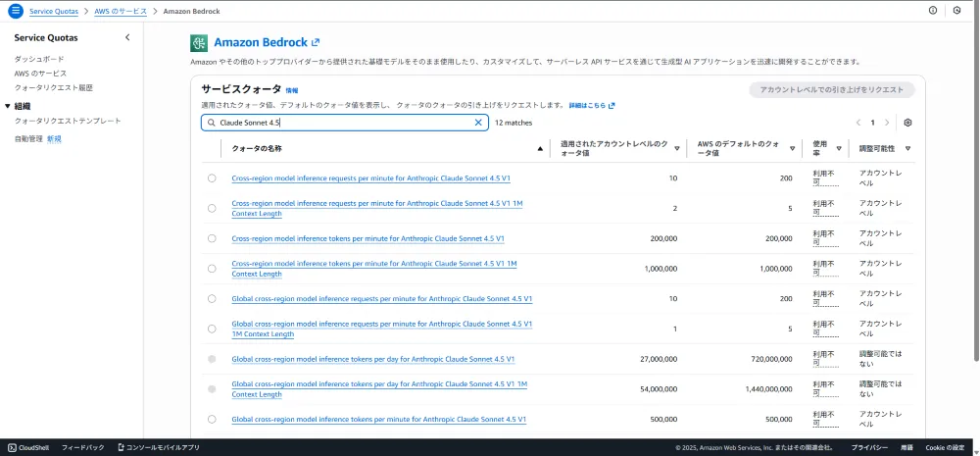Open the top-right page settings icon

[956, 11]
